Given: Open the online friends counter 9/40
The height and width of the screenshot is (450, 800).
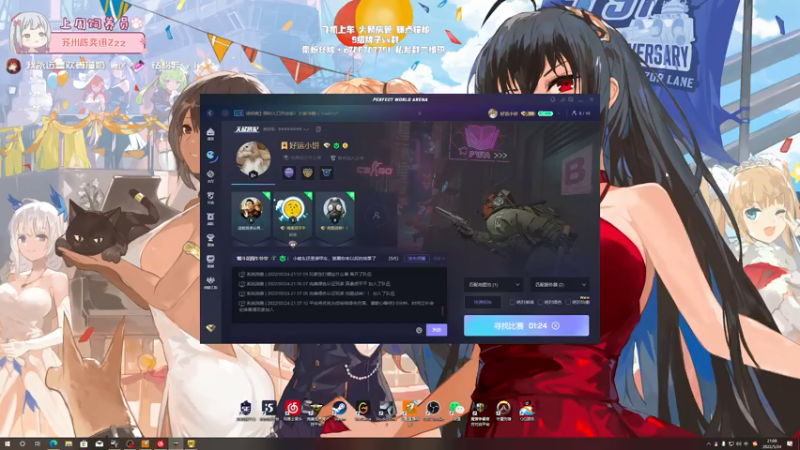Looking at the screenshot, I should coord(581,113).
